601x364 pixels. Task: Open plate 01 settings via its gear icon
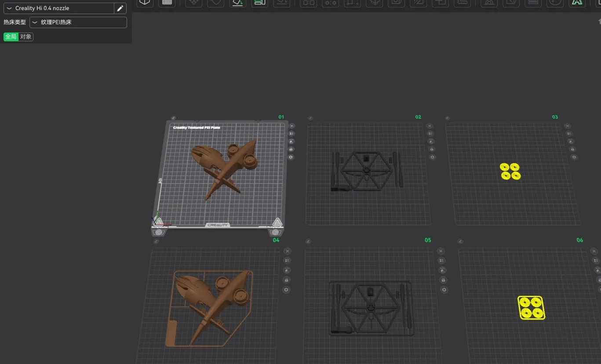pyautogui.click(x=291, y=157)
